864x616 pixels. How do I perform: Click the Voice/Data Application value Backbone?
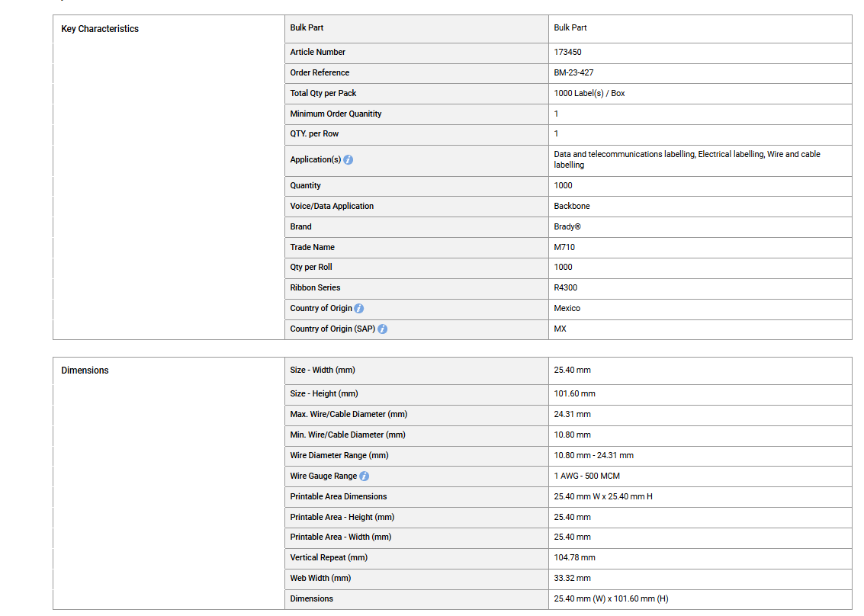click(x=572, y=206)
